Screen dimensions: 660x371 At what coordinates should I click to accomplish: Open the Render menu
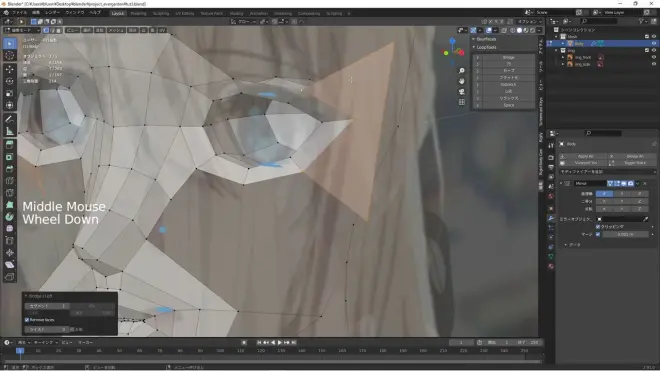pos(53,13)
